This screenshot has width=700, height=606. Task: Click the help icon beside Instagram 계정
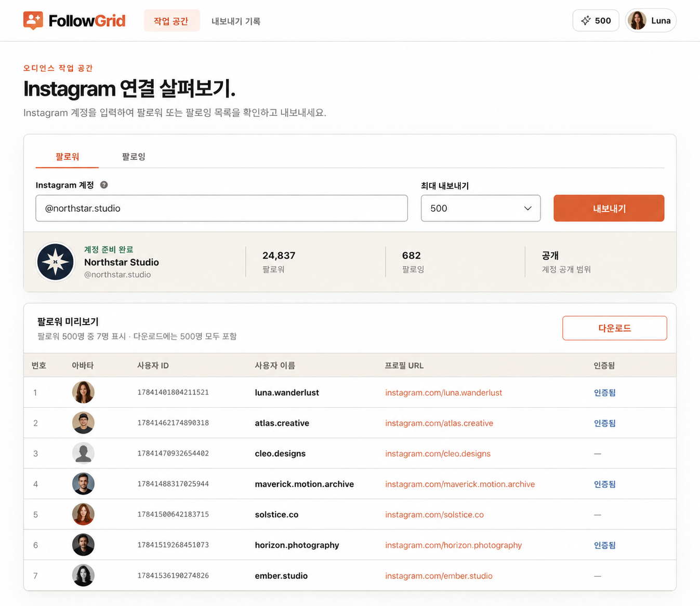(x=104, y=185)
